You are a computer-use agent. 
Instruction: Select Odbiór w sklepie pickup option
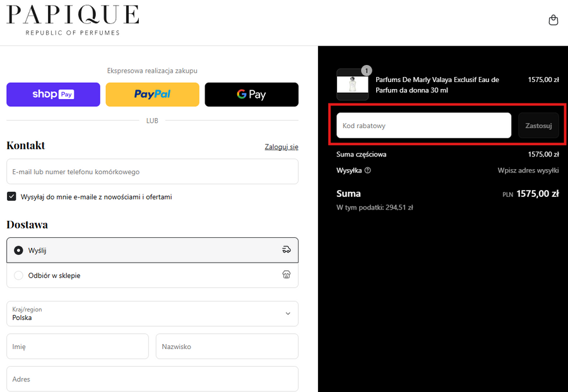click(x=18, y=275)
